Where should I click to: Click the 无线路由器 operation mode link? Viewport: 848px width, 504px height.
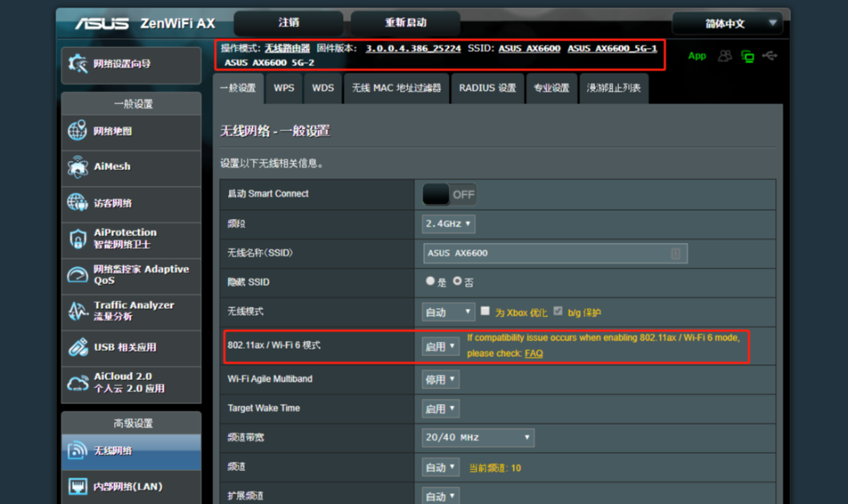[287, 49]
